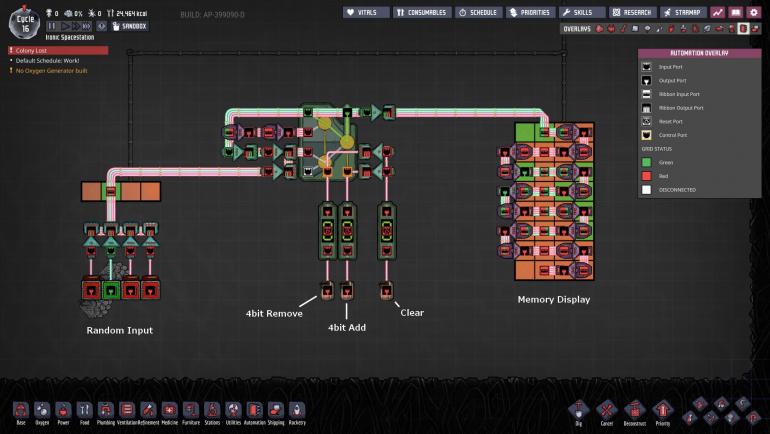Toggle the active Automation overlay icon
Screen dimensions: 770x434
coord(743,29)
